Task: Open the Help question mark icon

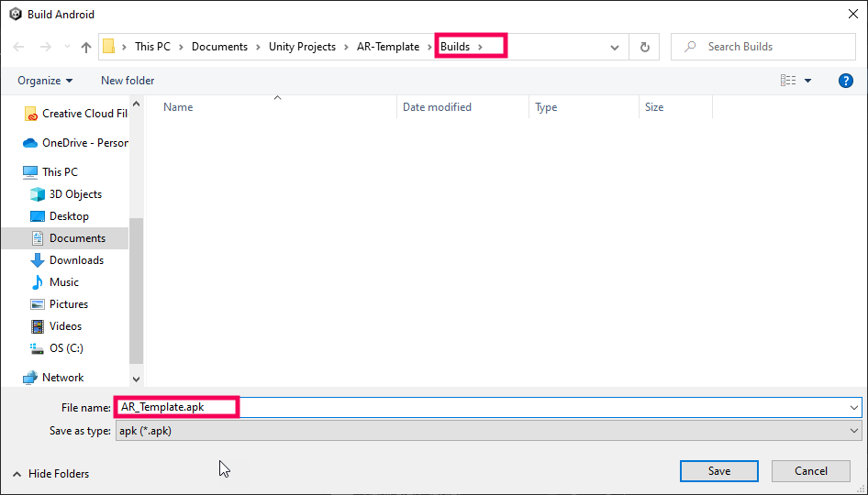Action: pos(846,81)
